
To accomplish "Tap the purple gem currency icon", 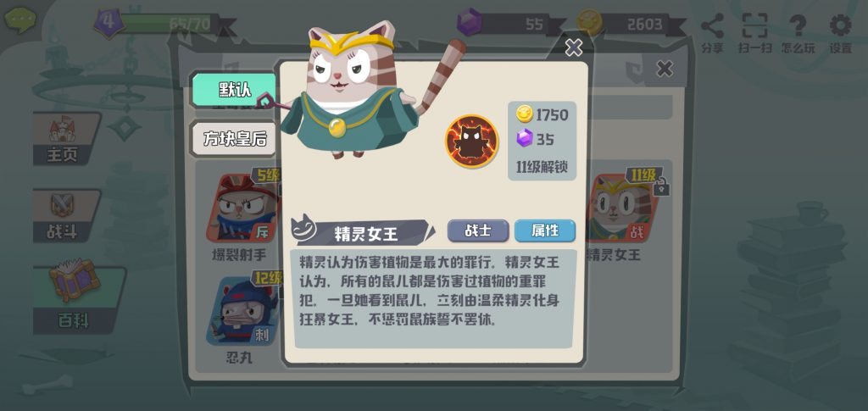I will tap(470, 22).
